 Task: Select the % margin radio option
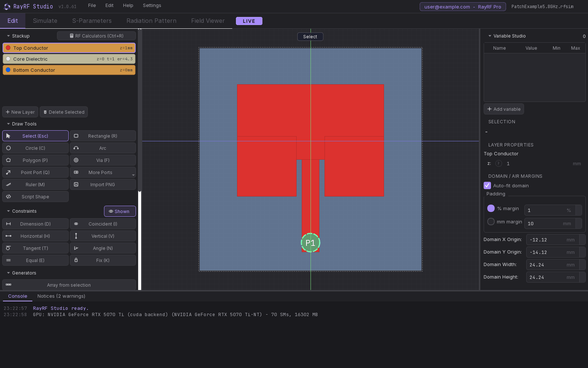[x=491, y=208]
